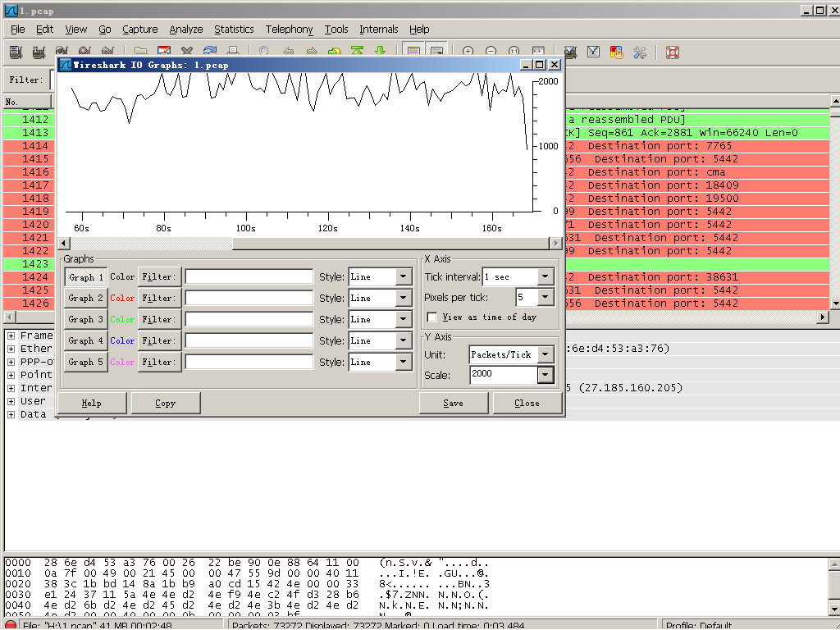Click the Zoom in toolbar icon
This screenshot has height=630, width=840.
pos(468,52)
